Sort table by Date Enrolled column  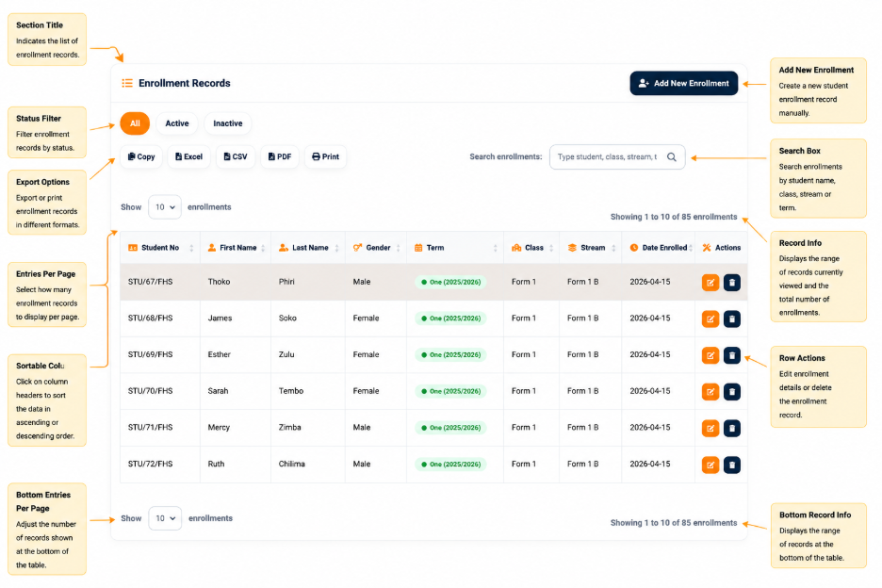point(659,248)
